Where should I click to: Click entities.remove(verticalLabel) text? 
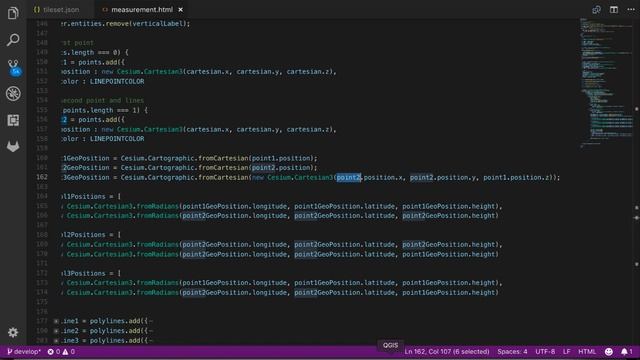pos(129,24)
